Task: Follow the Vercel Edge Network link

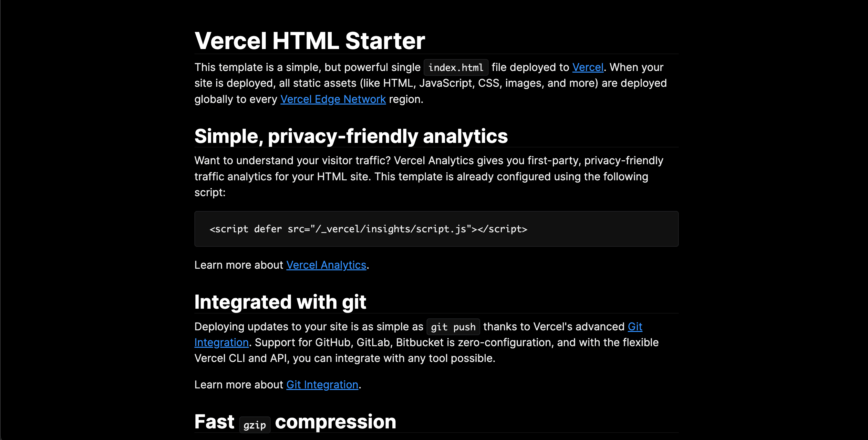Action: [333, 99]
